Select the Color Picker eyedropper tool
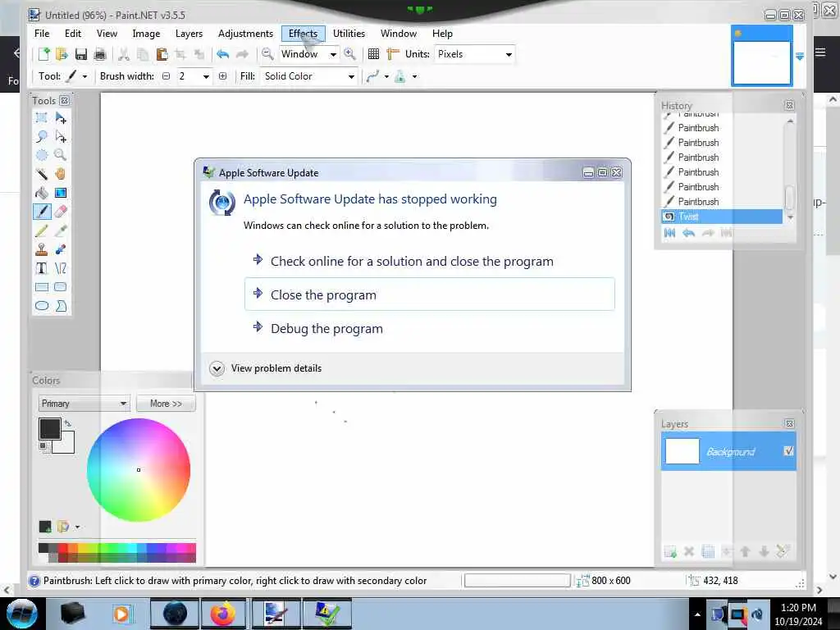Viewport: 840px width, 630px height. [x=61, y=231]
